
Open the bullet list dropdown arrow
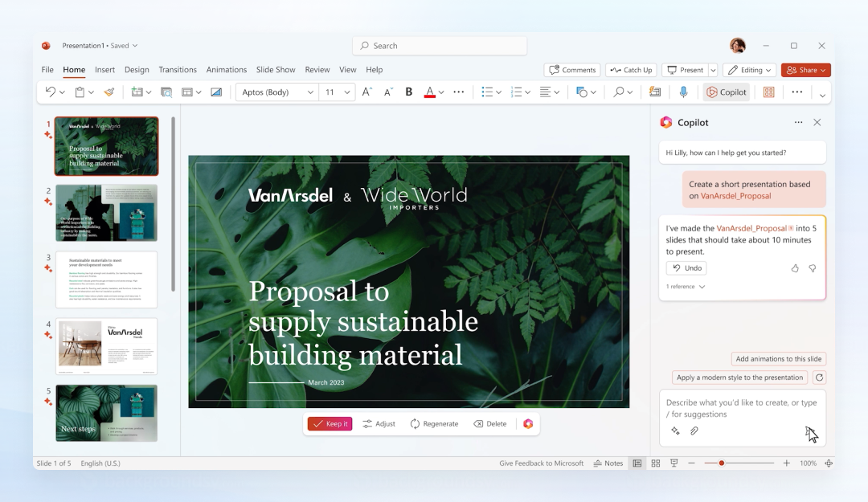(x=499, y=92)
